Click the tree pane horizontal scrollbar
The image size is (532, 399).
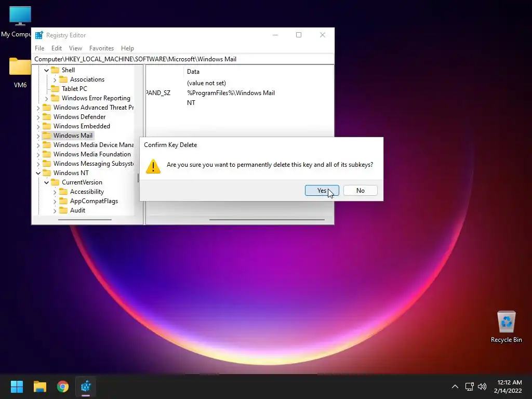(x=85, y=220)
